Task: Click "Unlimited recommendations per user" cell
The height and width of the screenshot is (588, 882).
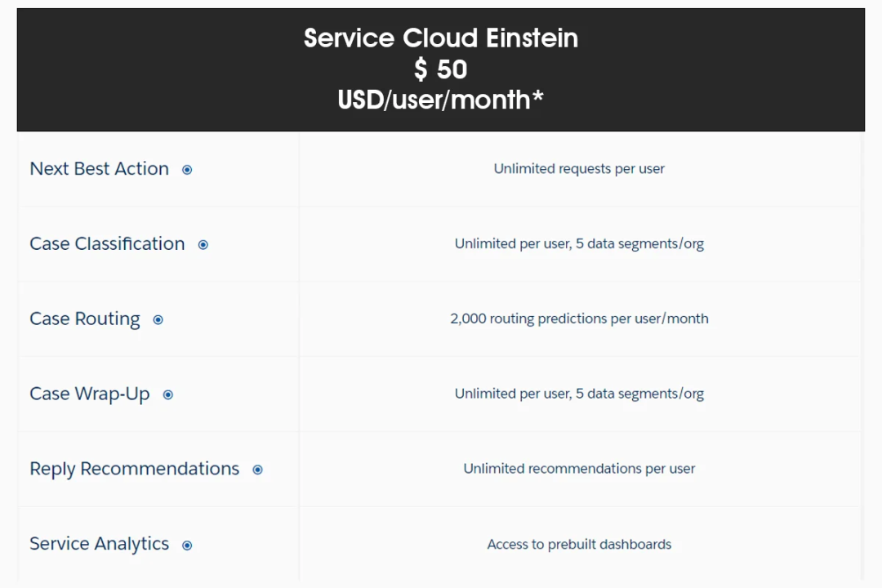Action: click(579, 469)
